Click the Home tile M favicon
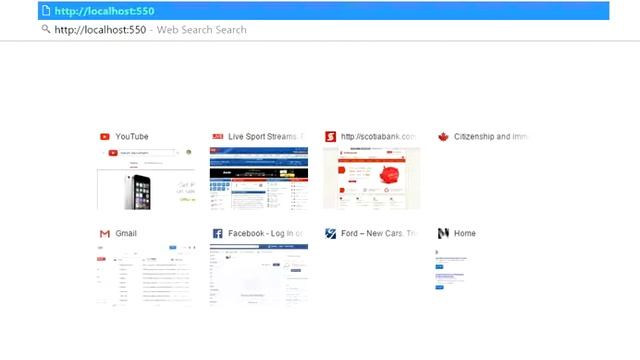This screenshot has height=360, width=640. tap(443, 233)
